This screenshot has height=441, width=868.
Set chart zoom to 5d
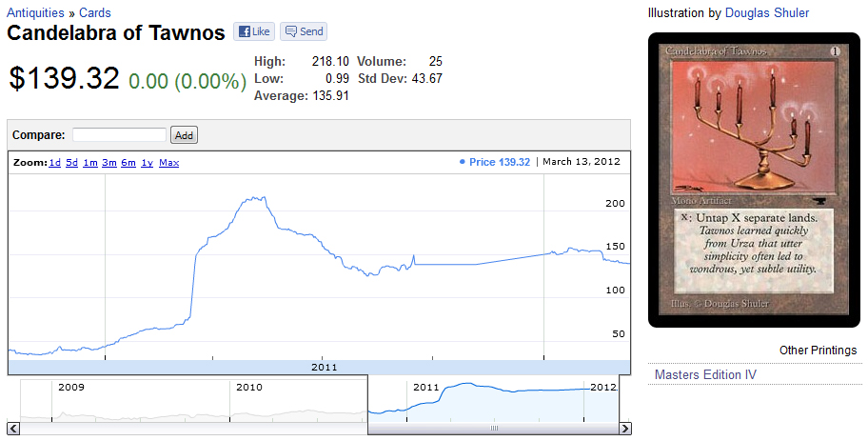(x=72, y=163)
